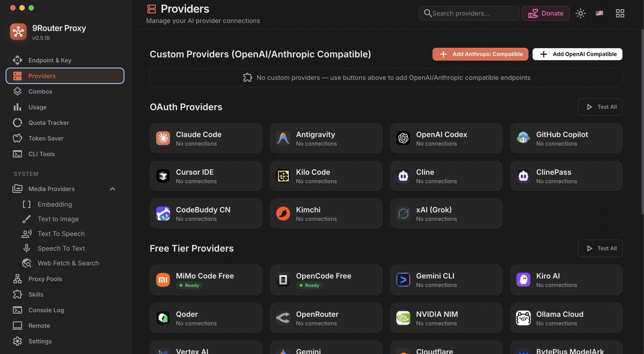Open Skills in the sidebar

tap(65, 294)
